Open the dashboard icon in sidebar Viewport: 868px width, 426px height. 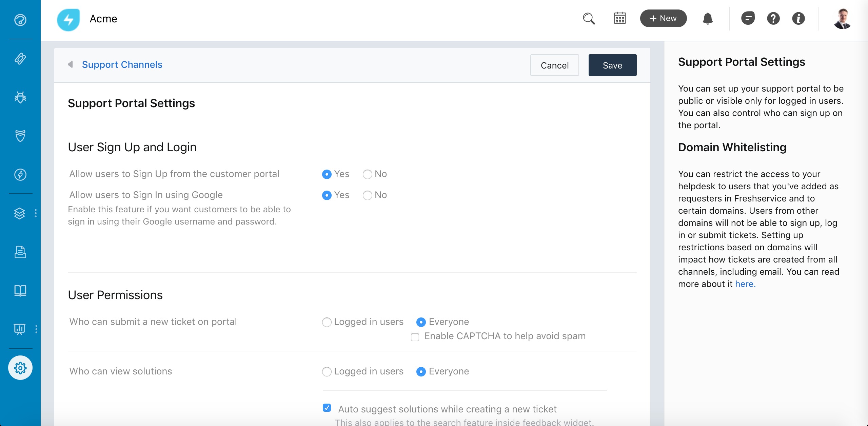coord(20,20)
